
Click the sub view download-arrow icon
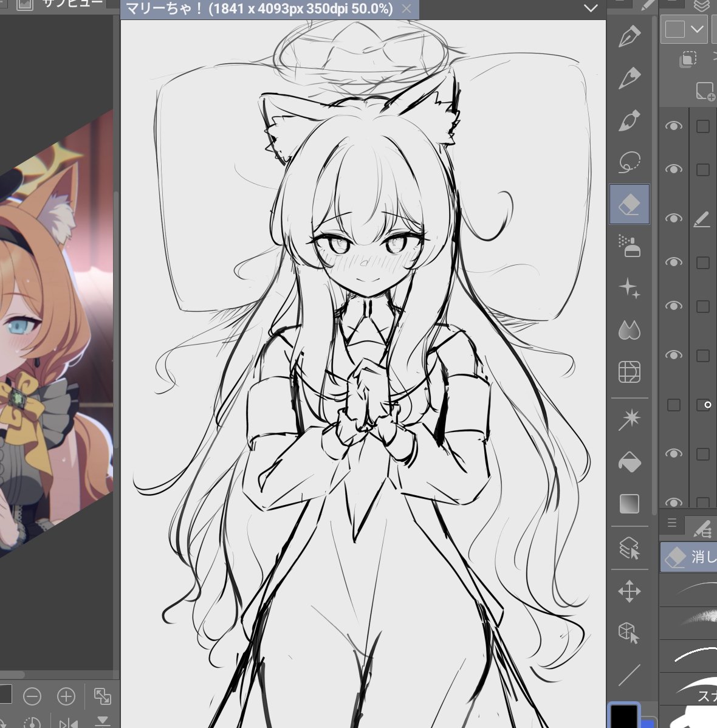tap(102, 722)
